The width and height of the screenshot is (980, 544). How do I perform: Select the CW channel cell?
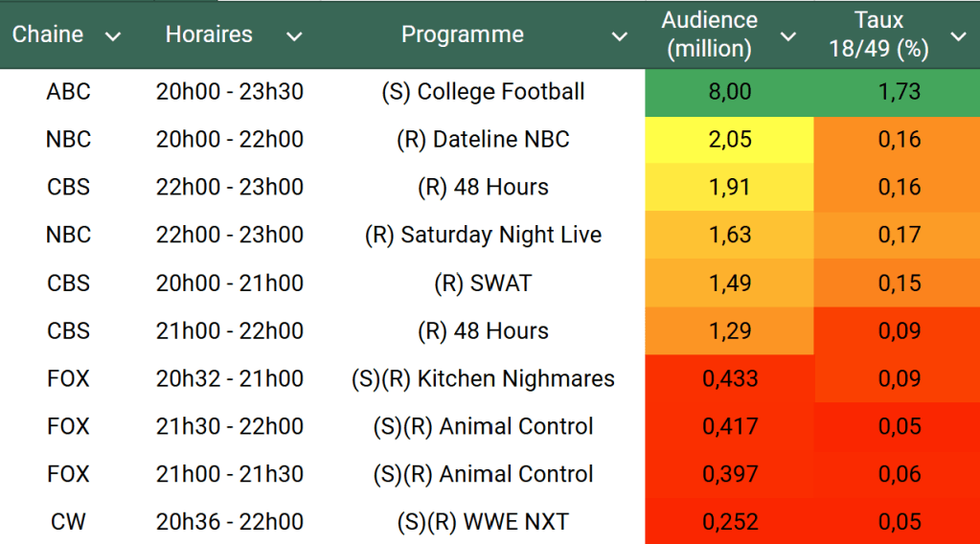pyautogui.click(x=68, y=523)
